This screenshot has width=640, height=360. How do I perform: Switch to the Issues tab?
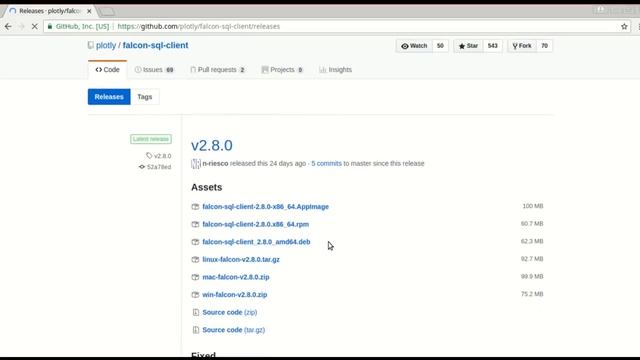tap(154, 70)
